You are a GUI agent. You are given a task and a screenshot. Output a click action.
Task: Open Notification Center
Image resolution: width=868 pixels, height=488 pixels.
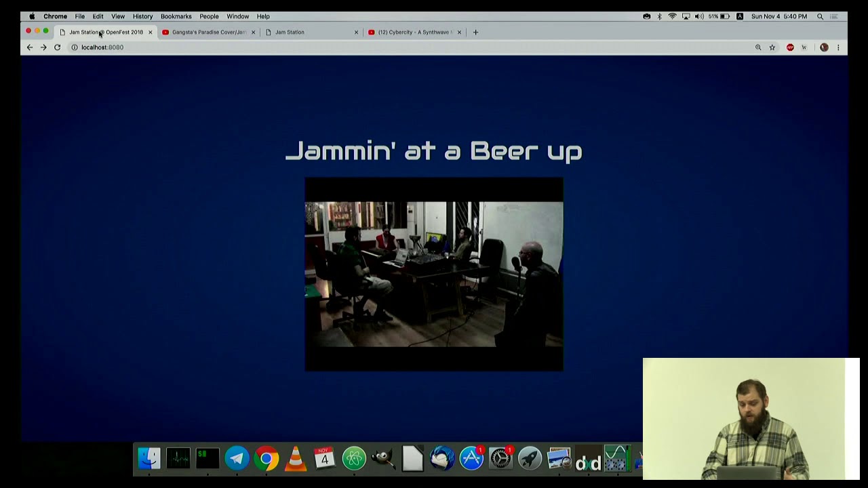point(835,16)
